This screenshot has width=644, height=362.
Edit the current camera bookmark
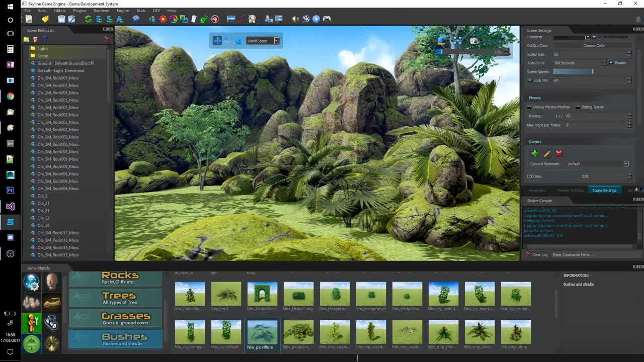tap(546, 153)
